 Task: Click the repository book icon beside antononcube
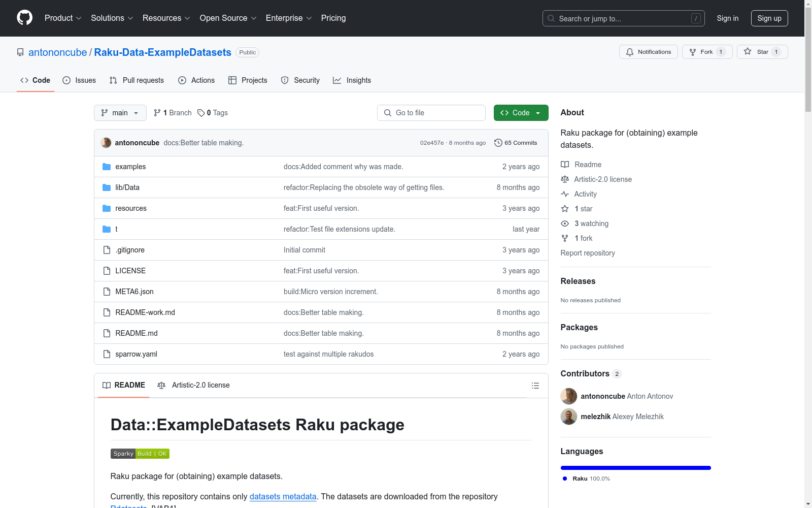coord(20,52)
